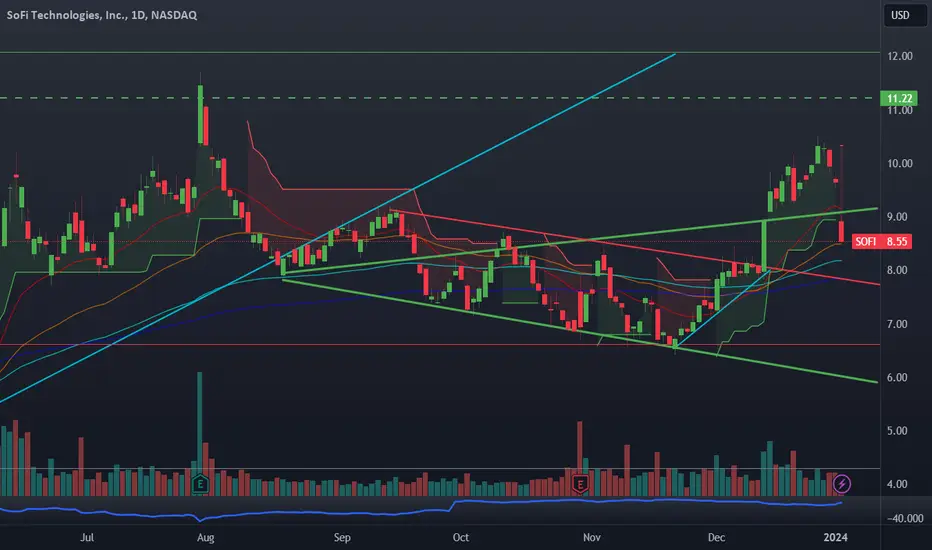Click the SoFi Technologies chart title
The height and width of the screenshot is (550, 932).
point(102,15)
